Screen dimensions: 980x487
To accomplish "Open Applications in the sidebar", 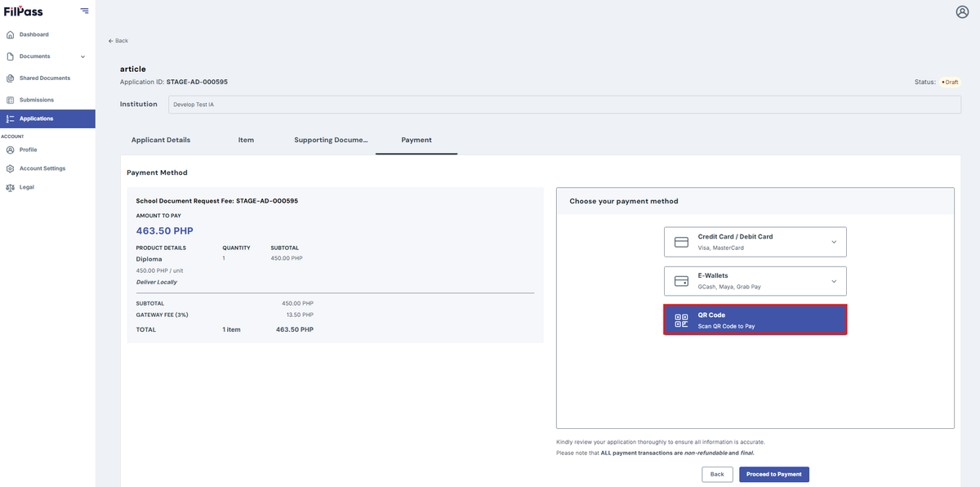I will pos(47,118).
